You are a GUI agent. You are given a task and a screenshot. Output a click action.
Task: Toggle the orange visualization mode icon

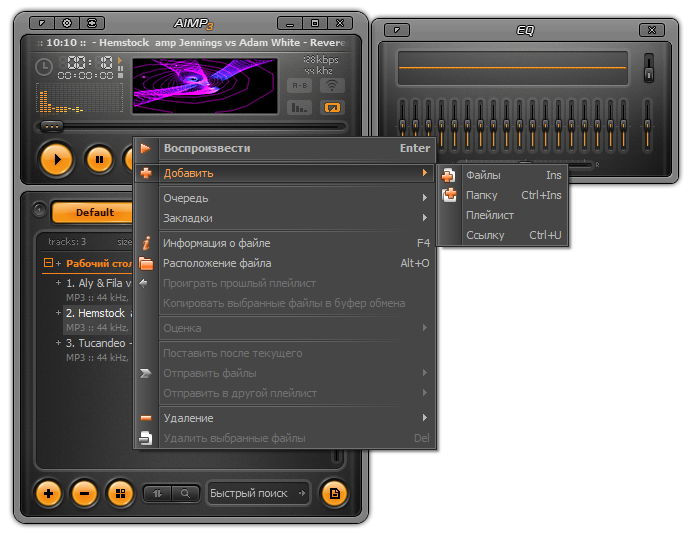[332, 107]
